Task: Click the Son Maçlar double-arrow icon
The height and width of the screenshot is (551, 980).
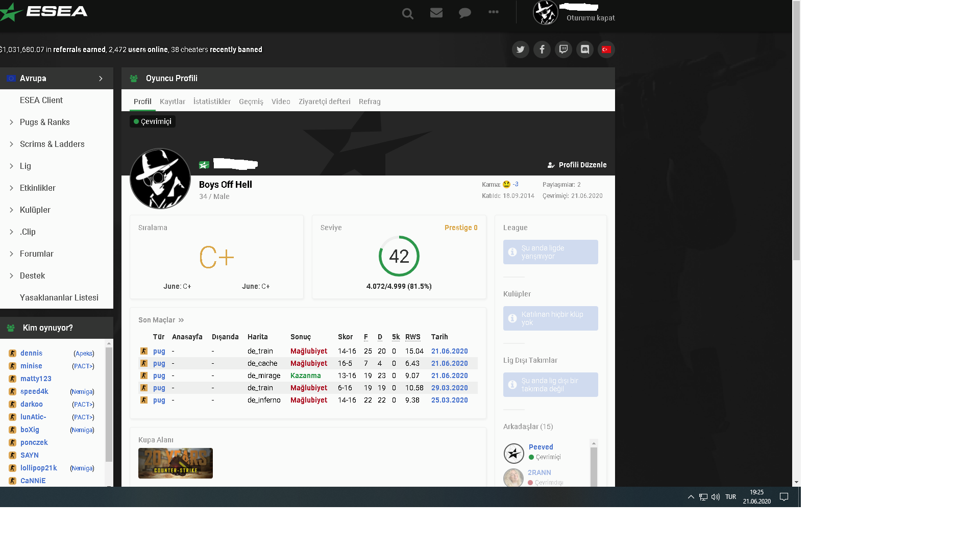Action: (181, 320)
